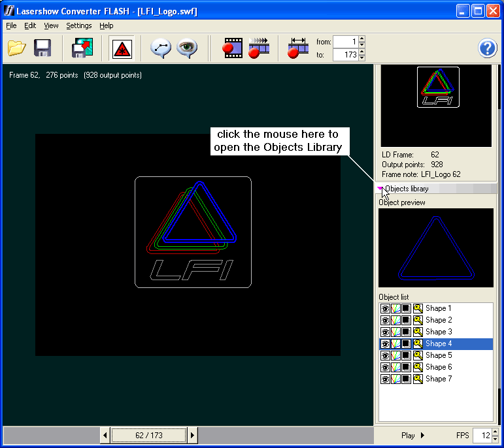Click the 'Frame note: LFI_Logo 62' text

pos(421,174)
